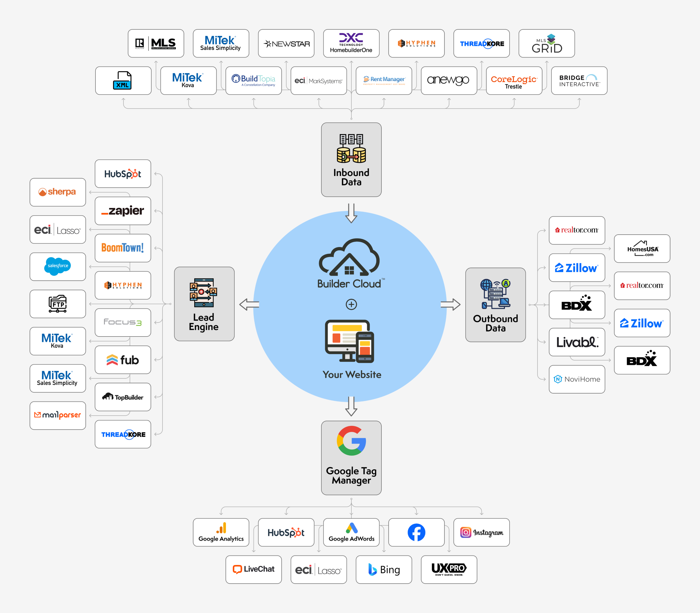The width and height of the screenshot is (700, 613).
Task: Click the bottom-right BDX card
Action: pyautogui.click(x=642, y=360)
